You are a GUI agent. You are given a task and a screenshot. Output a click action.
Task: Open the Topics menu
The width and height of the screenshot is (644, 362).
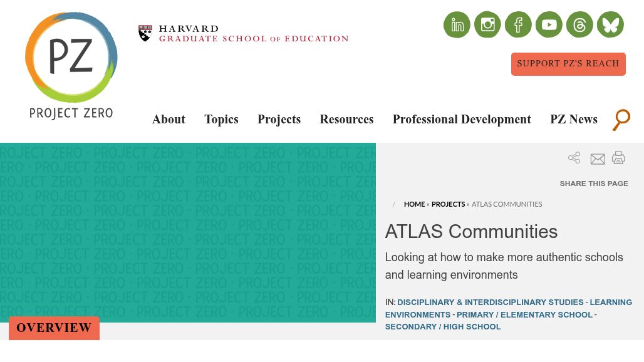(x=221, y=120)
